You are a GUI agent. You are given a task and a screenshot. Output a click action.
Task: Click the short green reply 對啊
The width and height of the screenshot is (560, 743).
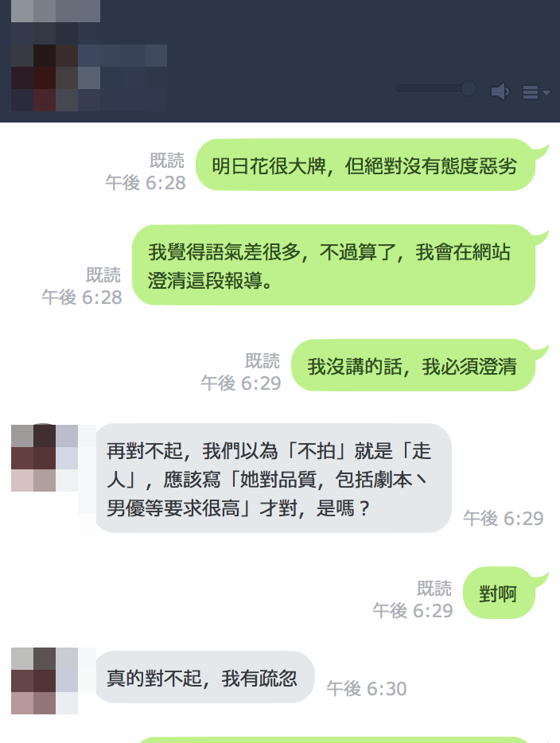click(x=499, y=593)
